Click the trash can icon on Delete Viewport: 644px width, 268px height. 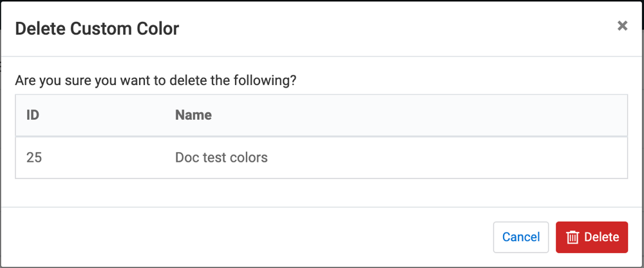[x=573, y=237]
